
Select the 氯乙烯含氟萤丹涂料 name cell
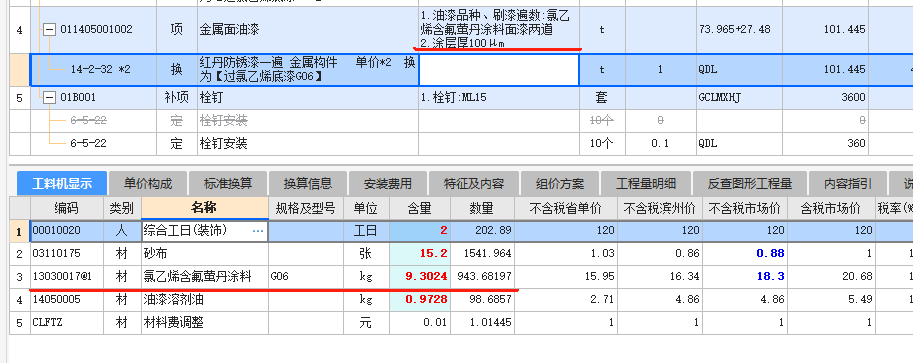pos(204,277)
